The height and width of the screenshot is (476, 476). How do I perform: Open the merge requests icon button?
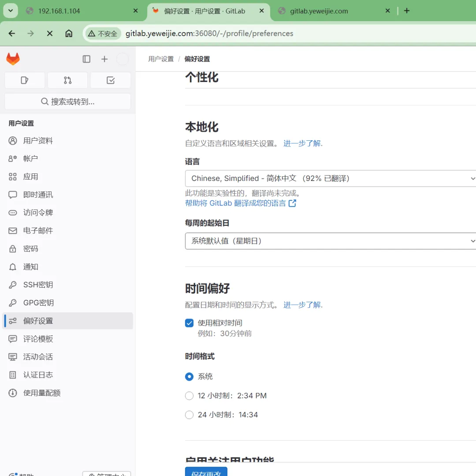(67, 80)
